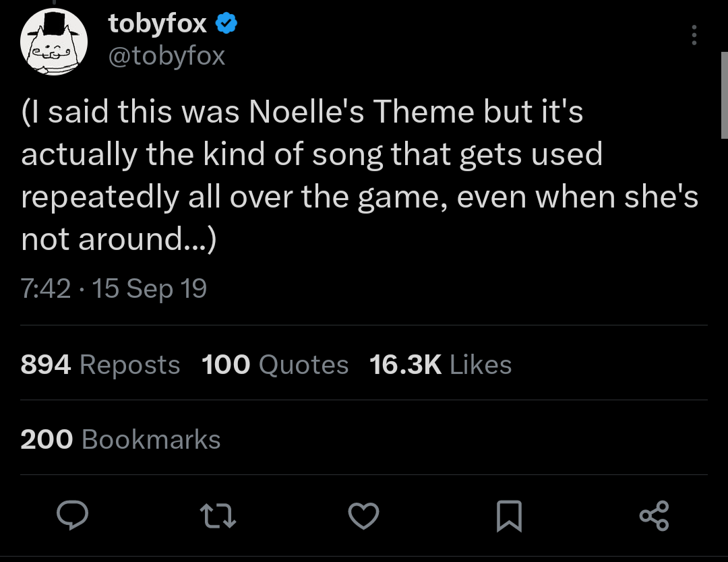View the 894 Reposts list
Image resolution: width=728 pixels, height=562 pixels.
[x=100, y=365]
